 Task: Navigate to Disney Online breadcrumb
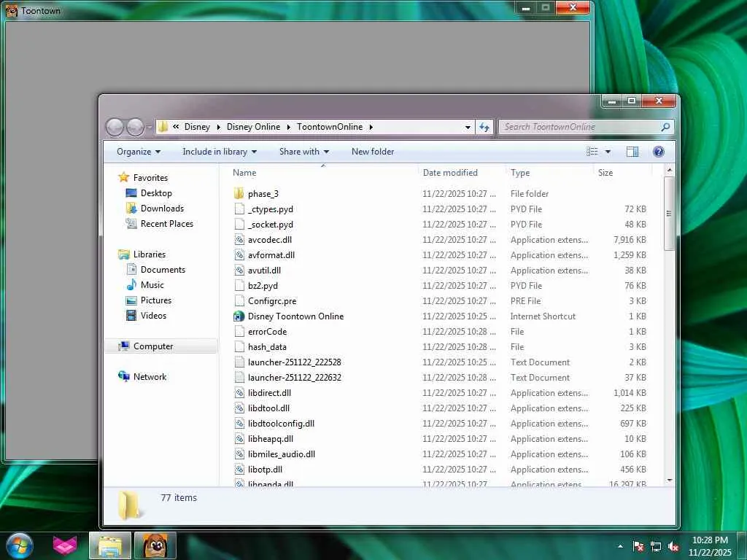(x=253, y=127)
